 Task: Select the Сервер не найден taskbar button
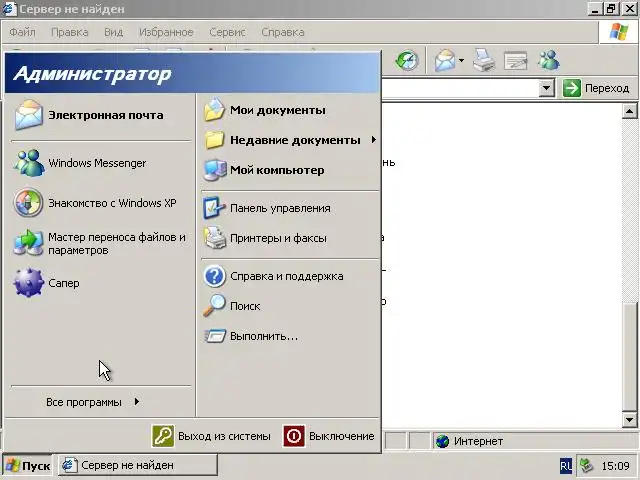138,465
